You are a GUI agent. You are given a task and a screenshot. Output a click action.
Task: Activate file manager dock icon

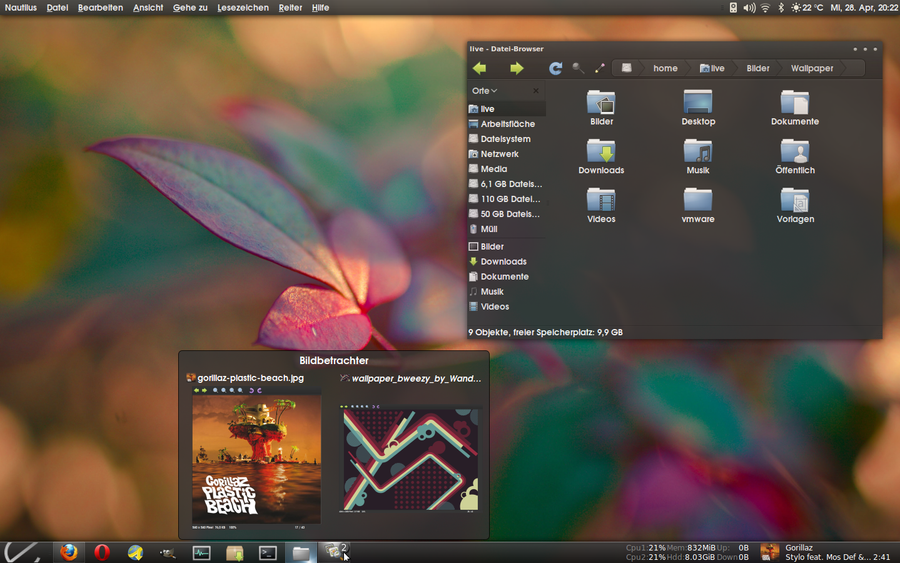click(301, 553)
